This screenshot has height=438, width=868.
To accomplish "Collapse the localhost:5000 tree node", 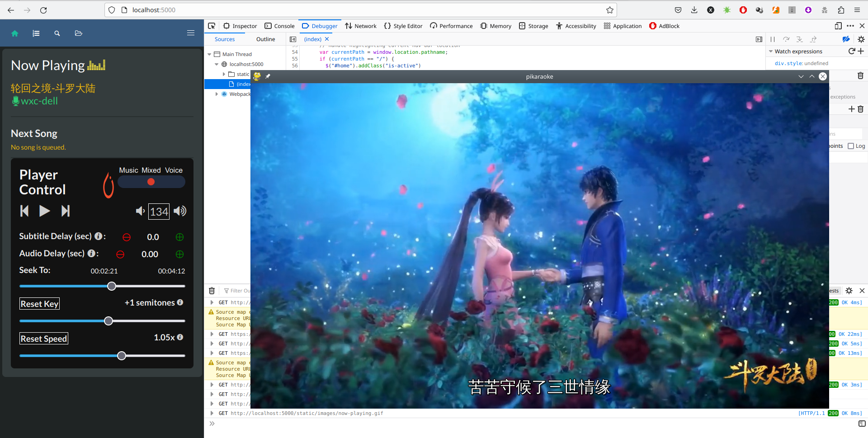I will pyautogui.click(x=217, y=64).
